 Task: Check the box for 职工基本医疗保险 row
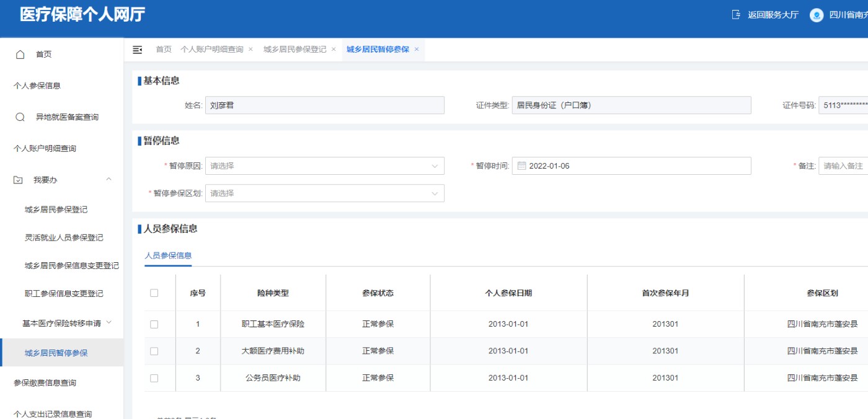coord(154,324)
